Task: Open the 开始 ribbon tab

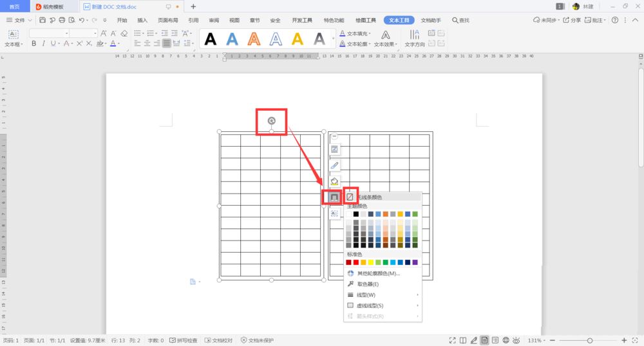Action: click(122, 20)
